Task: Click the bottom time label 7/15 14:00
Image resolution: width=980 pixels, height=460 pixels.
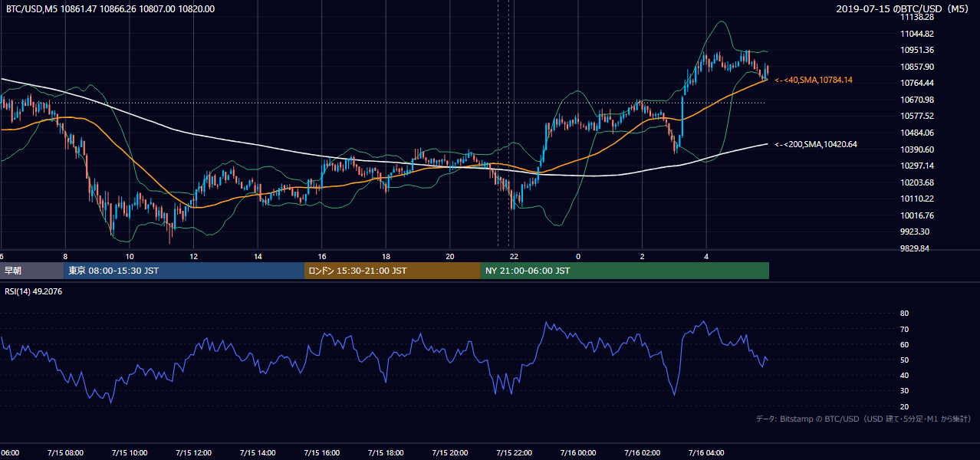Action: click(257, 453)
